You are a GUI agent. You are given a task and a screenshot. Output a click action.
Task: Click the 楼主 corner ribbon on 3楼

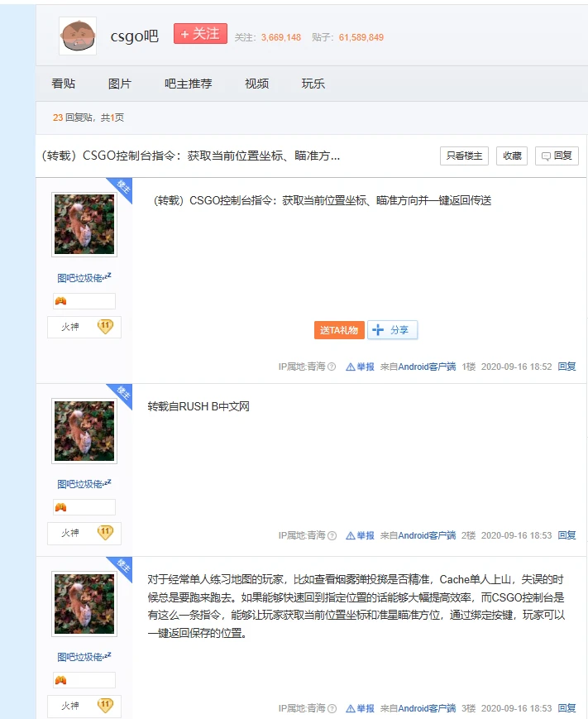122,566
